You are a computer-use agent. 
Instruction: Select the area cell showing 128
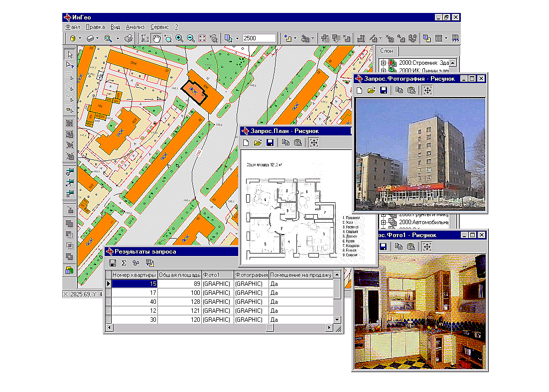[180, 302]
